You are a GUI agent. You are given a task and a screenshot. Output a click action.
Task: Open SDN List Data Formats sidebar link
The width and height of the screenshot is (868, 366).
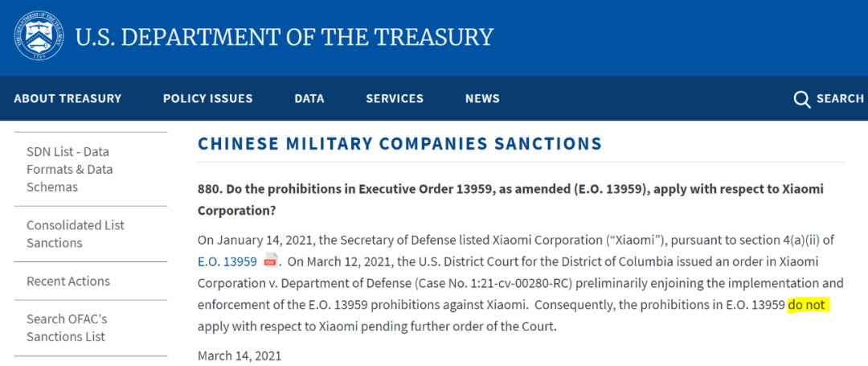[x=69, y=169]
